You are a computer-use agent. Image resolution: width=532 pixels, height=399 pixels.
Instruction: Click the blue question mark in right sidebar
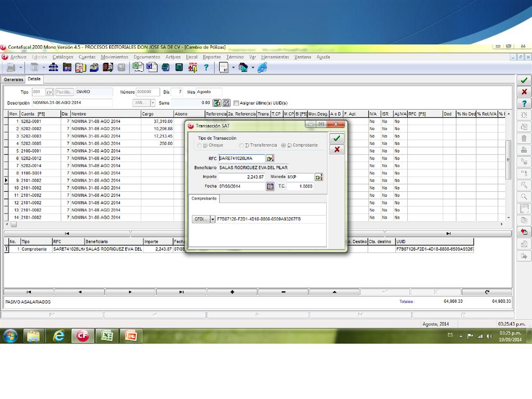click(524, 103)
